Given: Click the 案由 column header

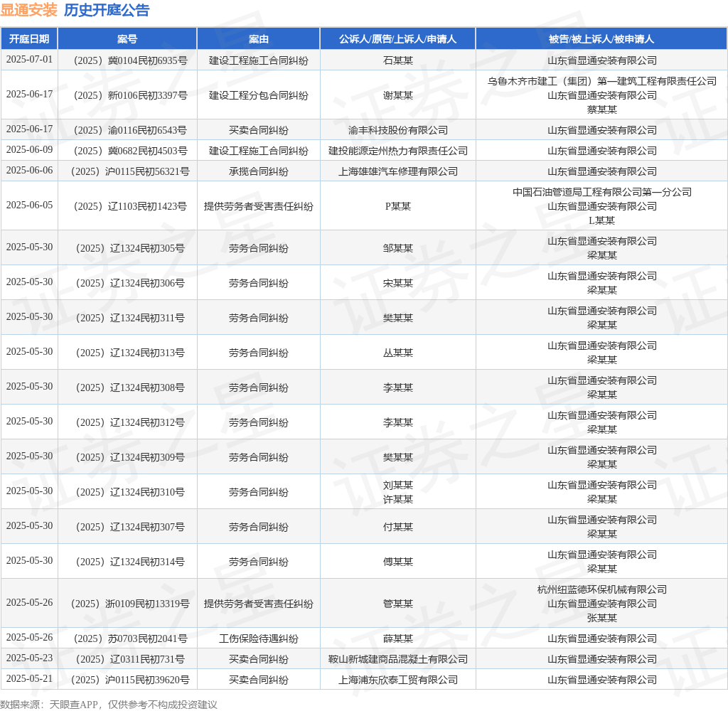Looking at the screenshot, I should [x=259, y=39].
